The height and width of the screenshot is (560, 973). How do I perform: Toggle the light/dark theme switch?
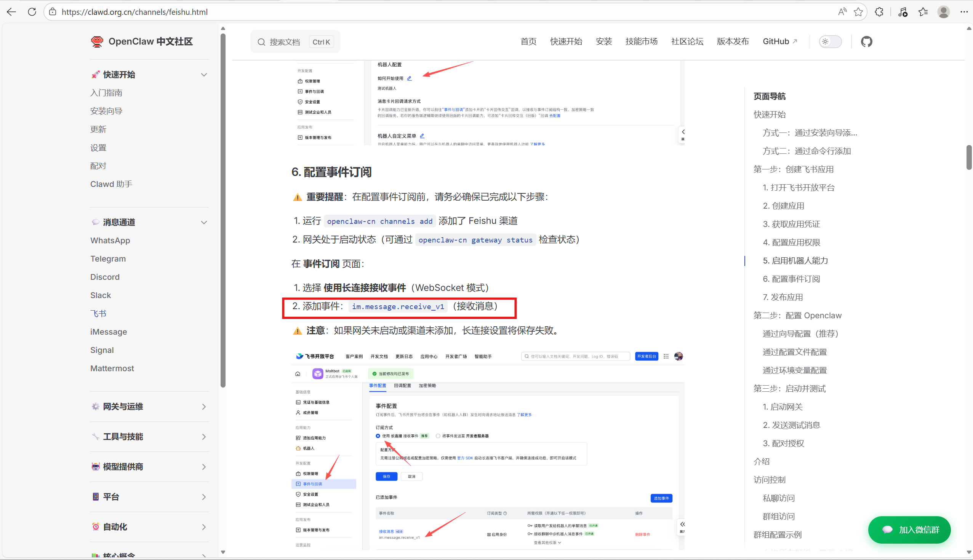(x=830, y=41)
